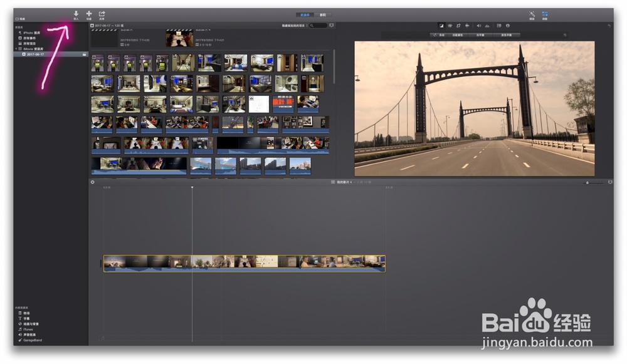Open the GarageBand content library
Image resolution: width=627 pixels, height=364 pixels.
[x=30, y=340]
